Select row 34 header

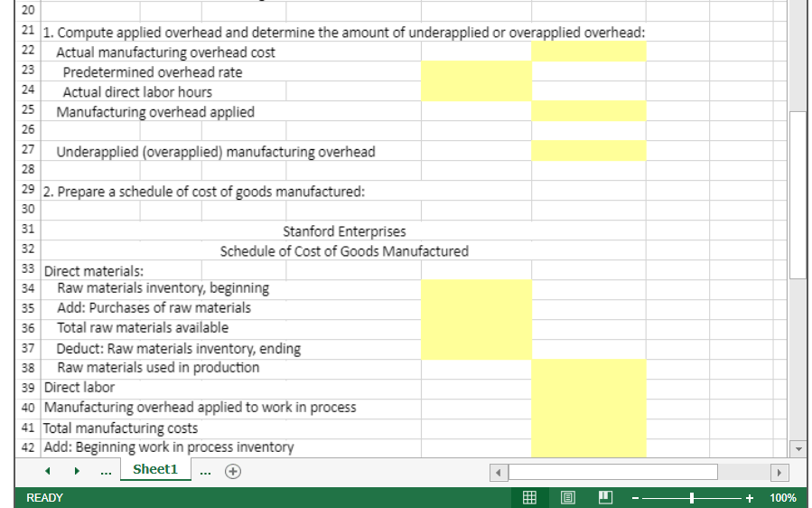(28, 289)
